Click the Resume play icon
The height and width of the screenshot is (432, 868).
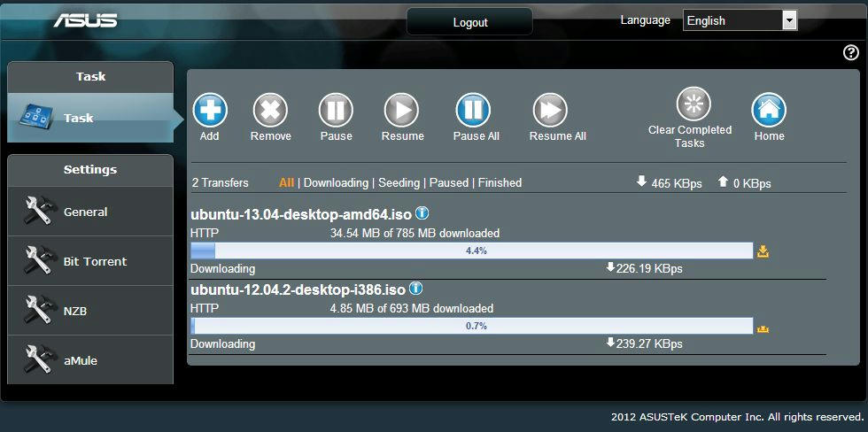click(x=401, y=110)
